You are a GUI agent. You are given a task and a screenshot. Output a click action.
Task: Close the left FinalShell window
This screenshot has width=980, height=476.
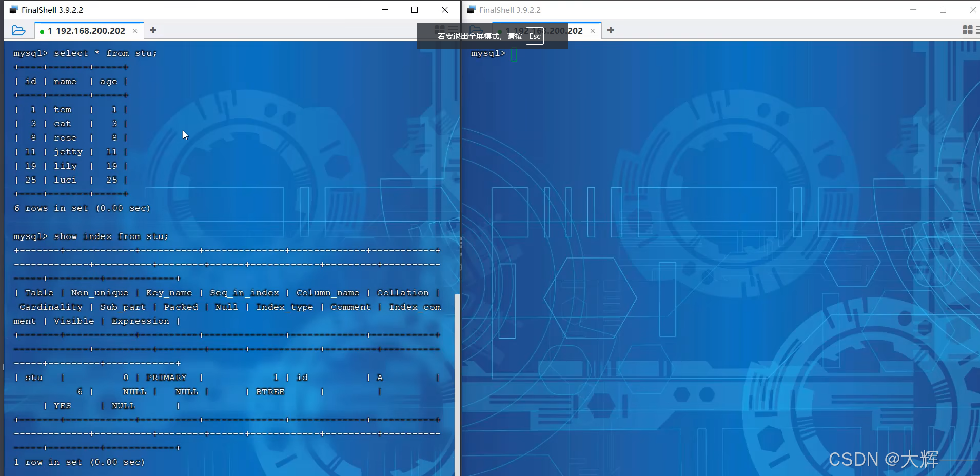tap(445, 10)
